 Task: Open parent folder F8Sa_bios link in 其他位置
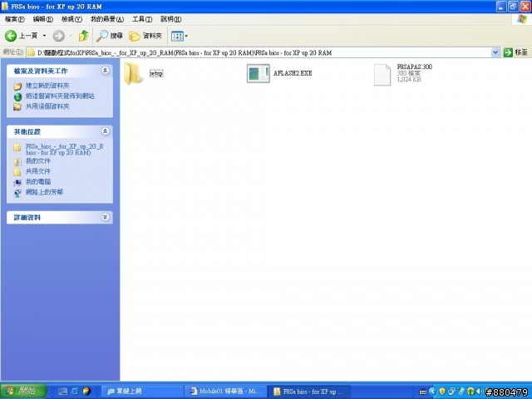pyautogui.click(x=65, y=150)
